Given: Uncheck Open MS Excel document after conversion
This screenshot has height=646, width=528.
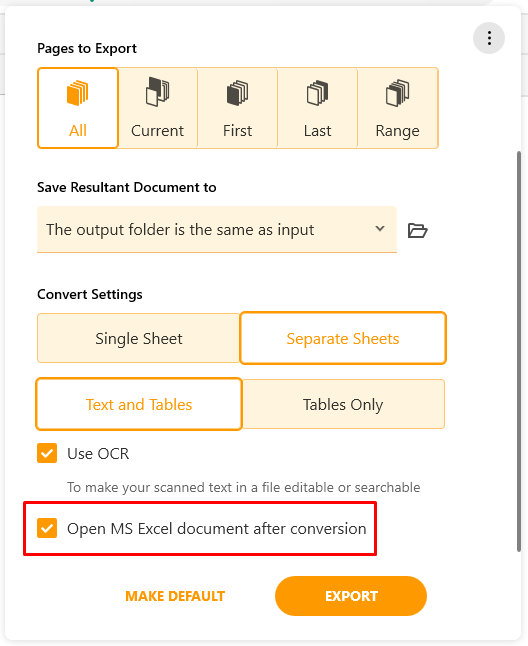Looking at the screenshot, I should pyautogui.click(x=47, y=528).
